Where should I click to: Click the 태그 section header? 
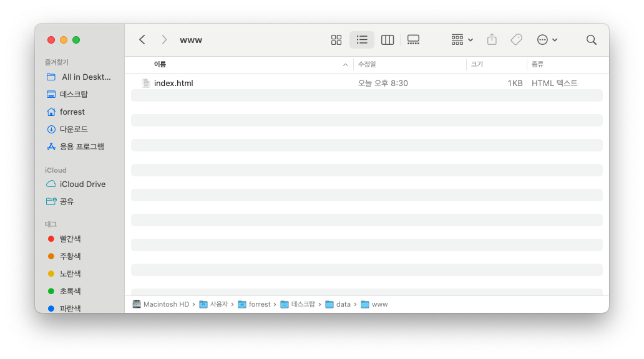[x=51, y=224]
